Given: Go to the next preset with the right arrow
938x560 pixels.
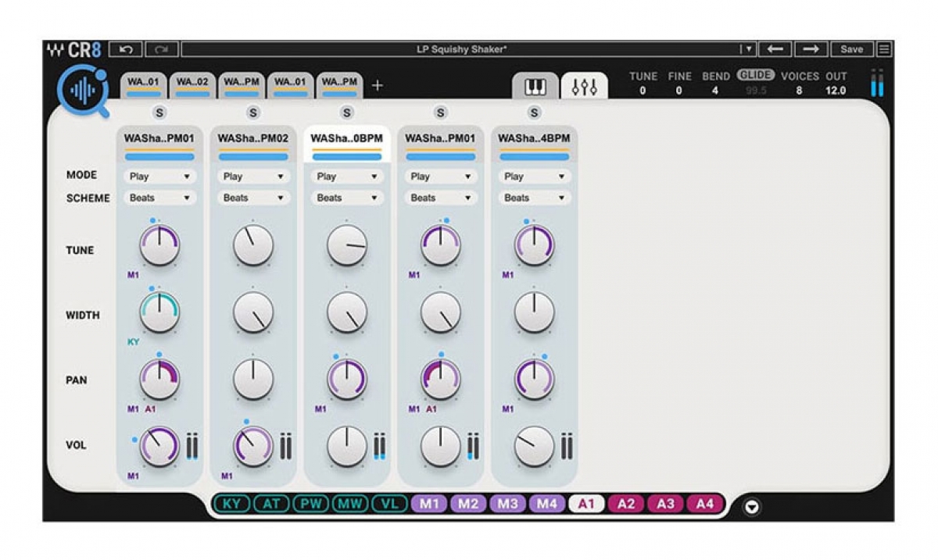Looking at the screenshot, I should coord(811,49).
